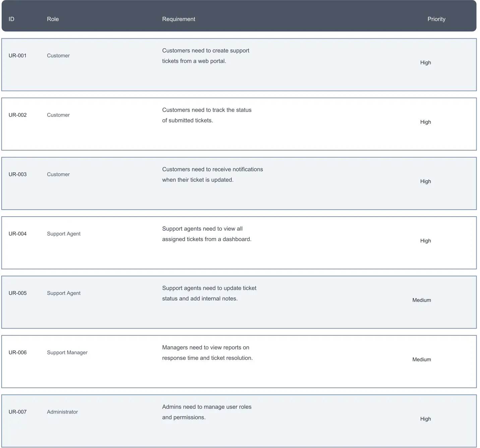Click the Medium priority of UR-005

point(422,300)
